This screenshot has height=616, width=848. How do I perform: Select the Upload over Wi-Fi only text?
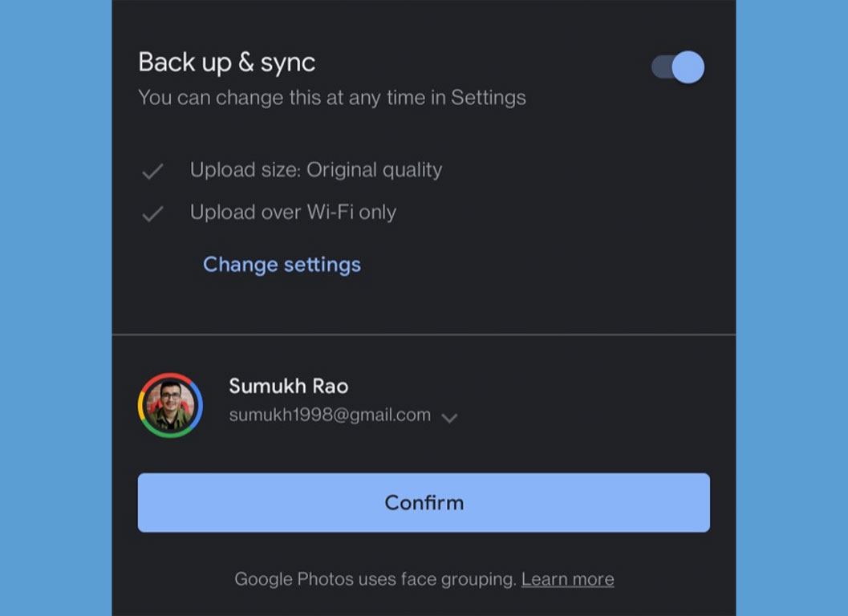[293, 212]
